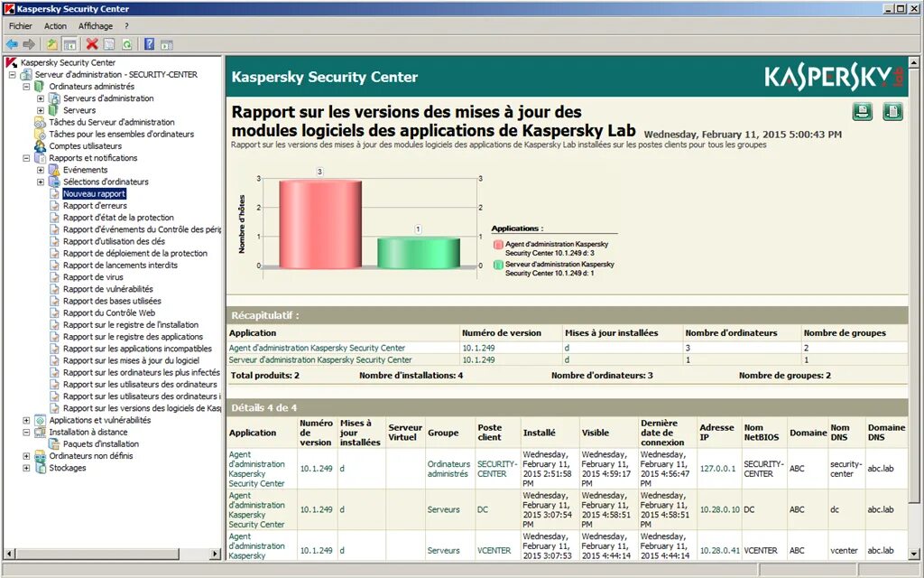Image resolution: width=924 pixels, height=578 pixels.
Task: Collapse the Ordinateurs administrés node
Action: click(26, 87)
